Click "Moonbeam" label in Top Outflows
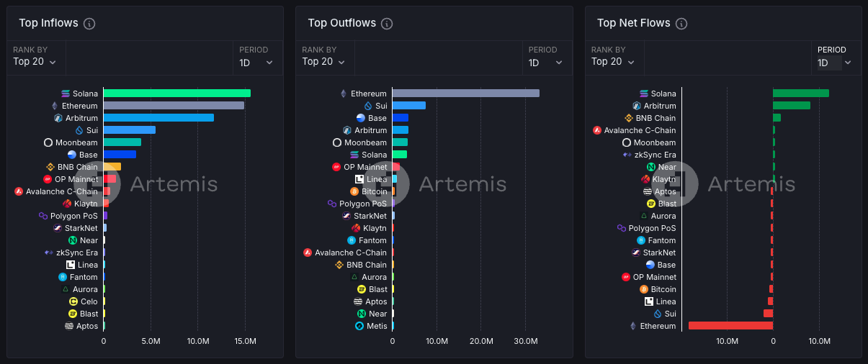This screenshot has height=364, width=868. pos(366,142)
